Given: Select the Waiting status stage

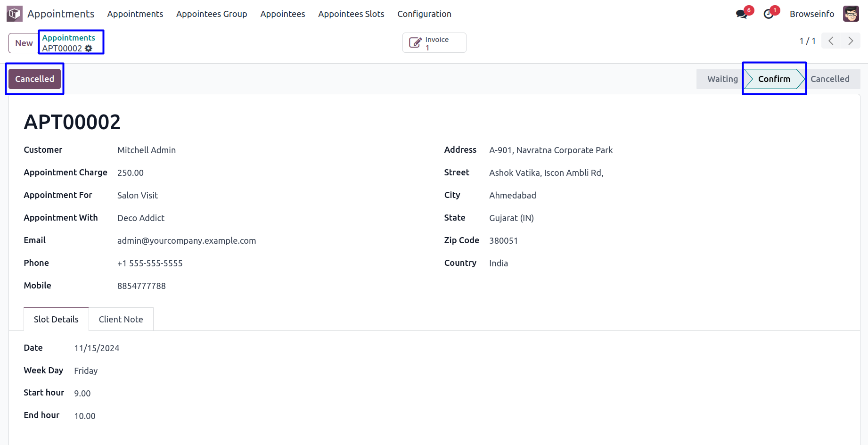Looking at the screenshot, I should [x=722, y=79].
